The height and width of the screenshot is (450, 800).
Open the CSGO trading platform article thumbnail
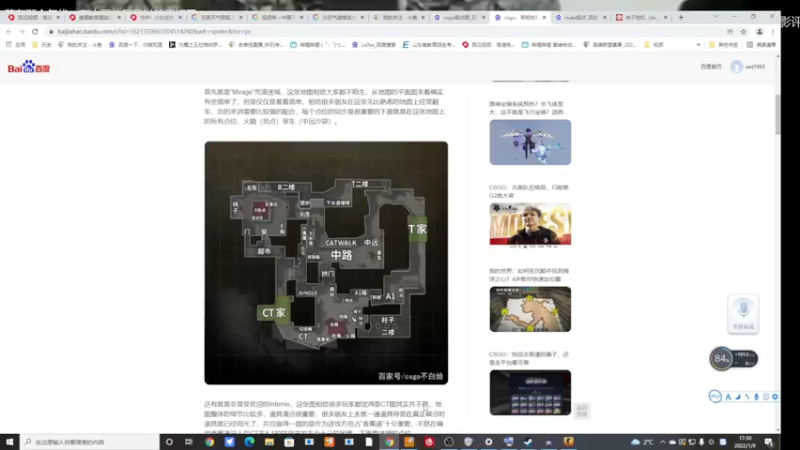pos(530,392)
